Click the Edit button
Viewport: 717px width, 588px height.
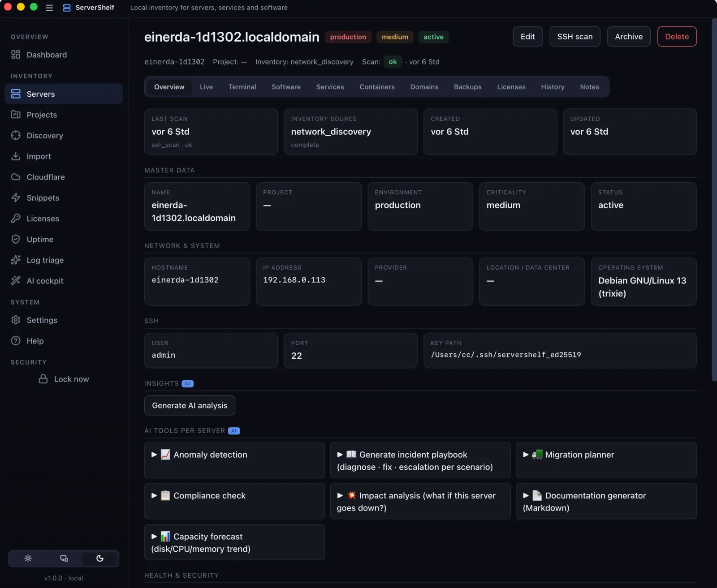pos(527,36)
